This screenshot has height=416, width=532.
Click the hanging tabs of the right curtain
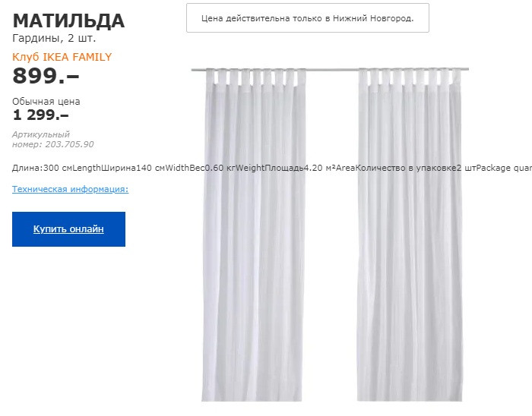click(x=410, y=79)
